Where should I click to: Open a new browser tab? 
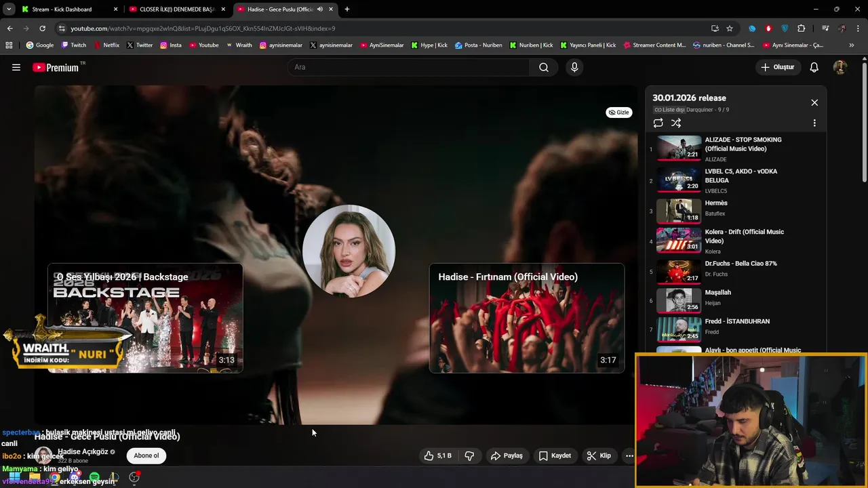click(347, 9)
